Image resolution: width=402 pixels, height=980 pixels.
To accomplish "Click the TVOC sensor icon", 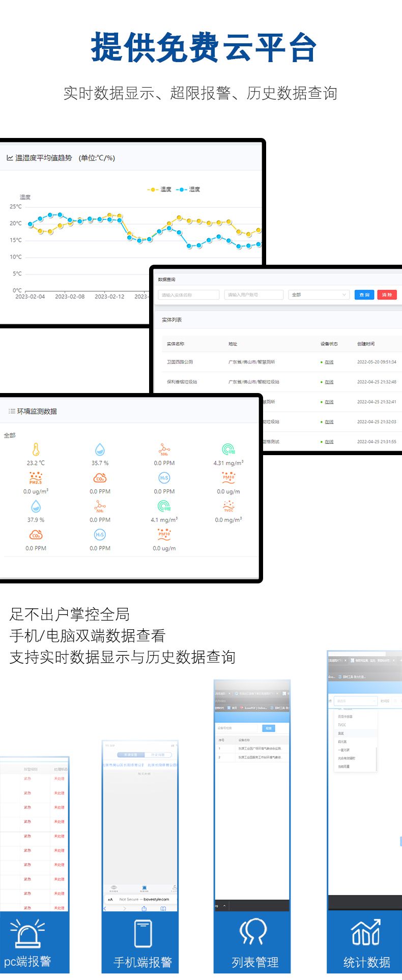I will (x=228, y=507).
